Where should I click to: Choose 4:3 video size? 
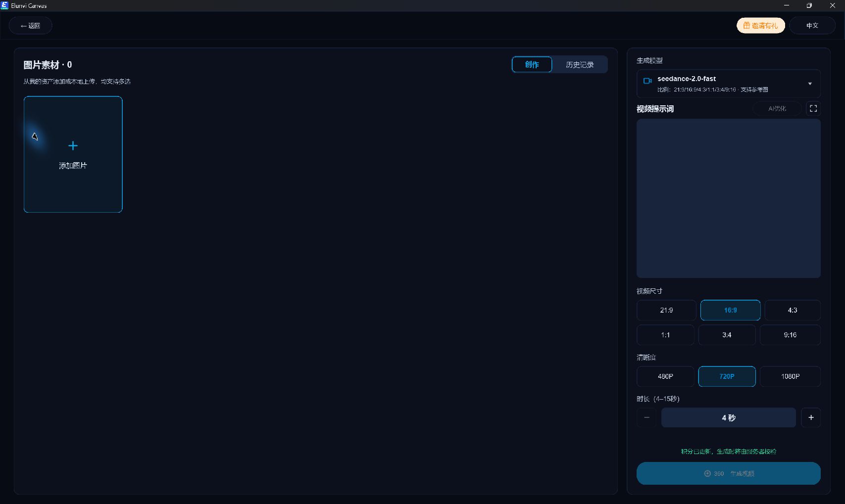793,310
